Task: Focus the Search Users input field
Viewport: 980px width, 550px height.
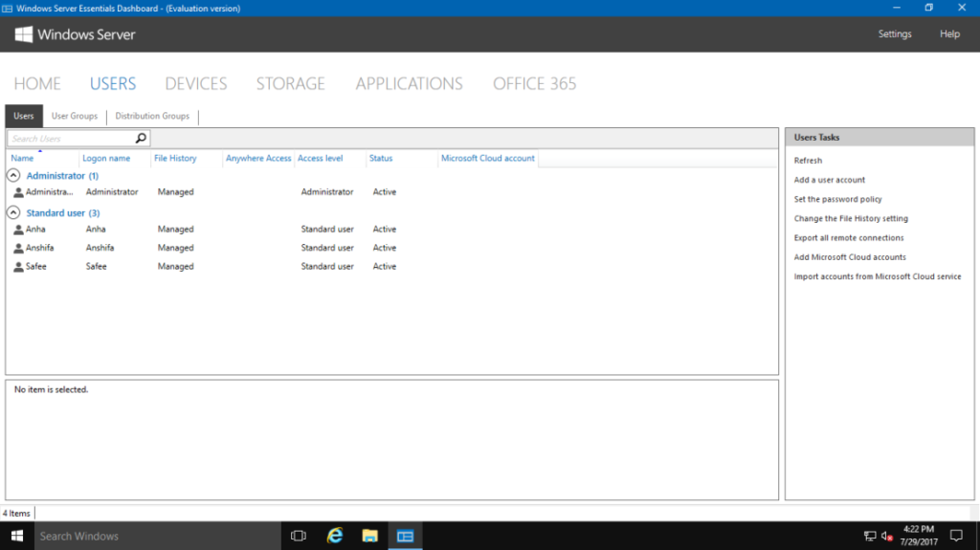Action: (71, 138)
